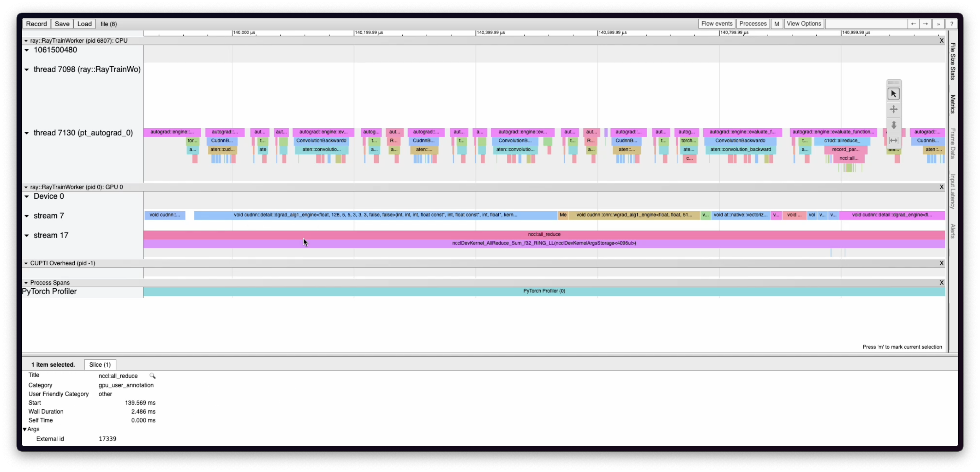Select the pan tool in the mouse mode palette
Viewport: 980px width, 472px height.
(893, 110)
